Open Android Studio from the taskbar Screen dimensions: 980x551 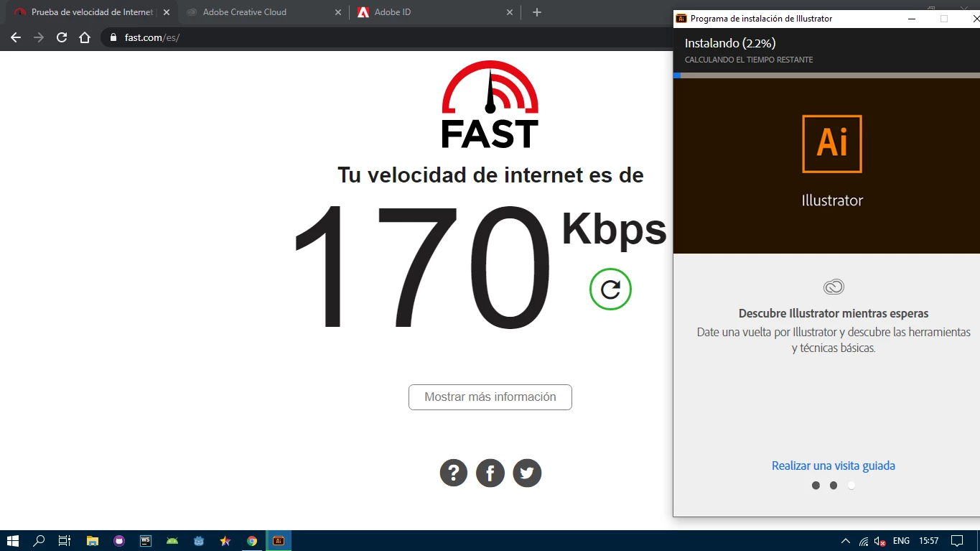coord(172,541)
